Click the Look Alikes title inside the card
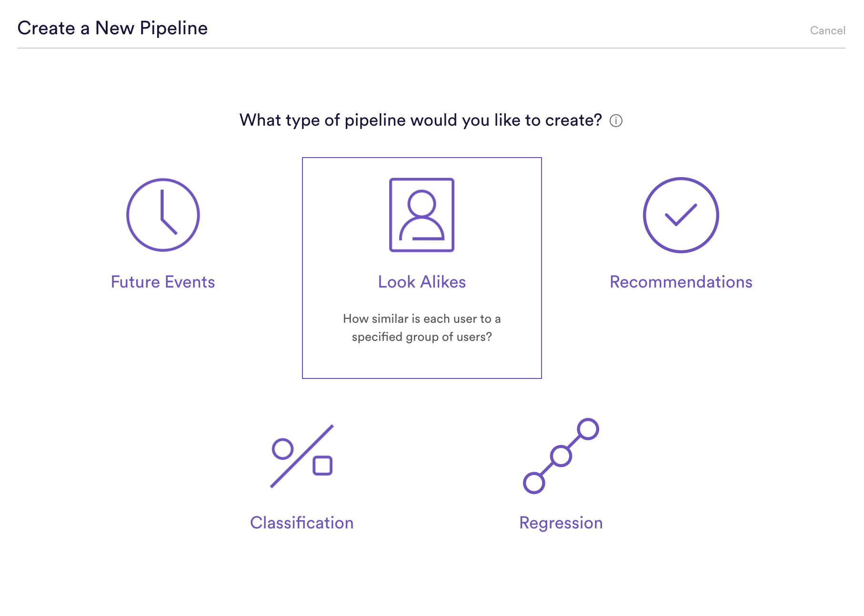Image resolution: width=864 pixels, height=616 pixels. point(422,282)
